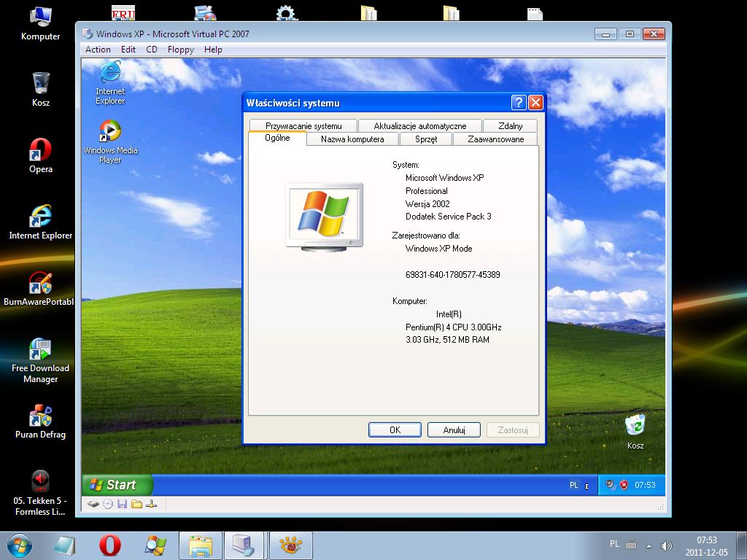Viewport: 747px width, 560px height.
Task: Open the Kosz recycle bin on the XP desktop
Action: point(635,432)
